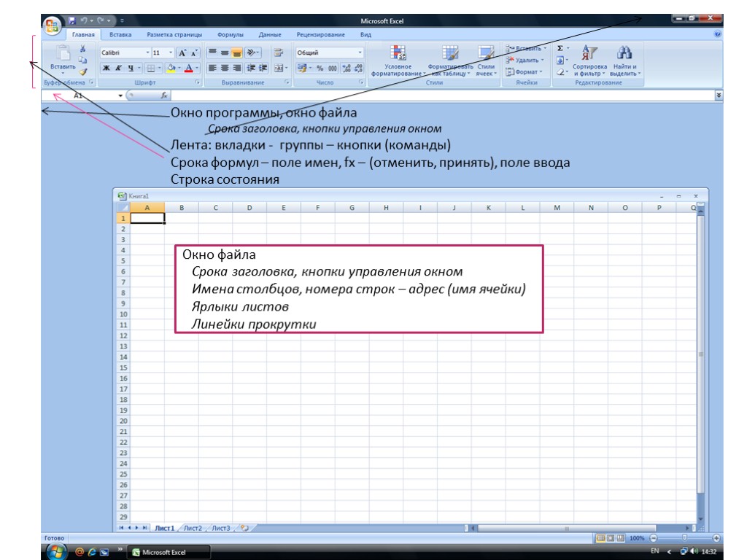Switch to Разметка страницы tab
Image resolution: width=747 pixels, height=560 pixels.
[174, 35]
